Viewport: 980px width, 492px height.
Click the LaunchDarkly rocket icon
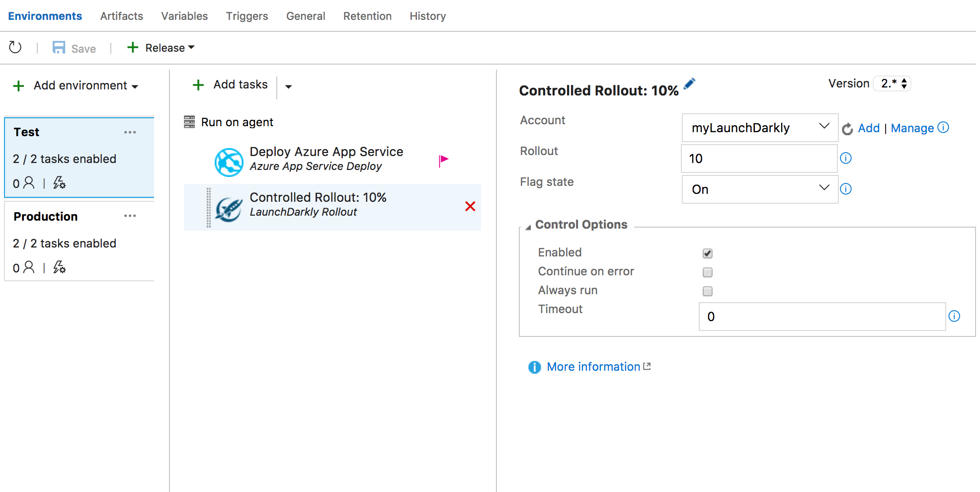click(x=229, y=209)
